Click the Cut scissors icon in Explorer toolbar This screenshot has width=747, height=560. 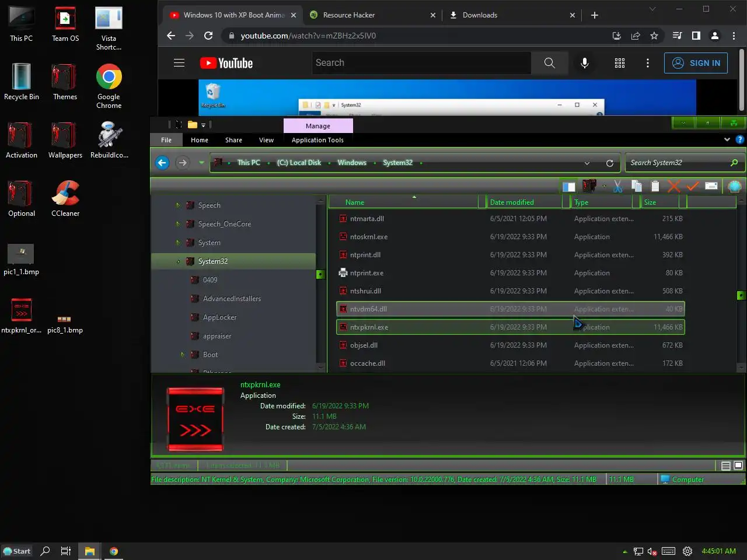(617, 186)
